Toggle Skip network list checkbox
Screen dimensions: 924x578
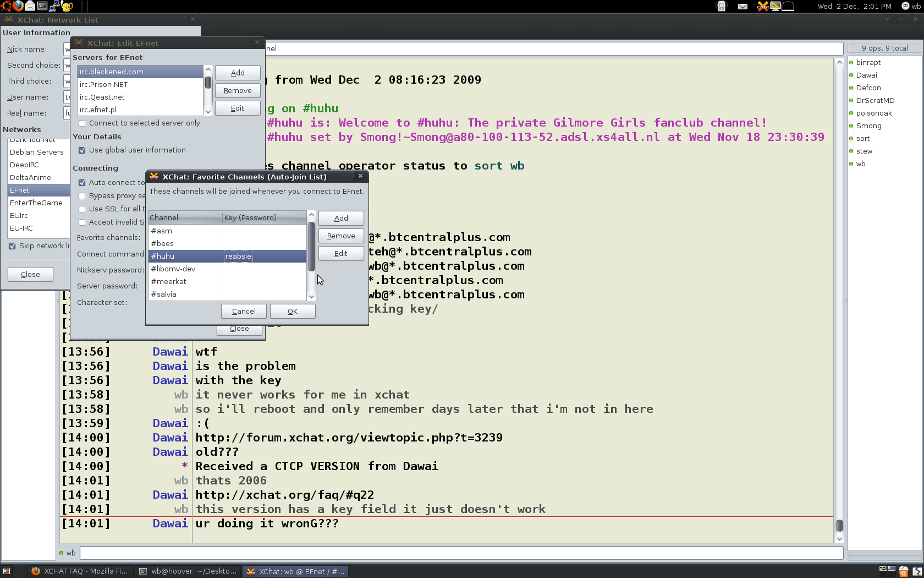coord(12,246)
